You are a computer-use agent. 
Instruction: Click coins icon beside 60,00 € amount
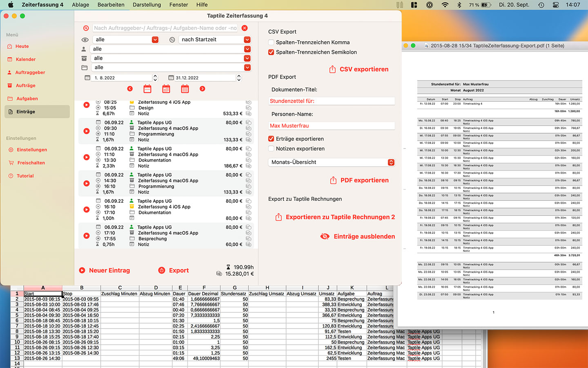248,245
